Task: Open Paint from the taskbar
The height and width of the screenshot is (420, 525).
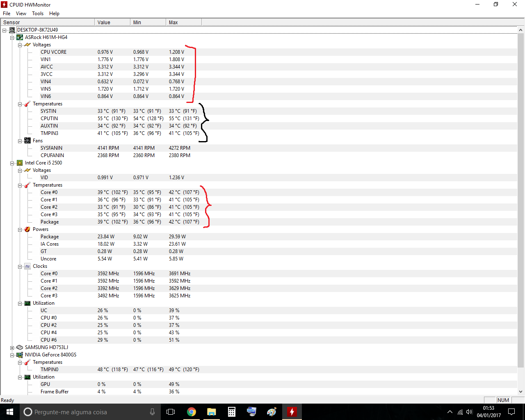Action: click(272, 412)
